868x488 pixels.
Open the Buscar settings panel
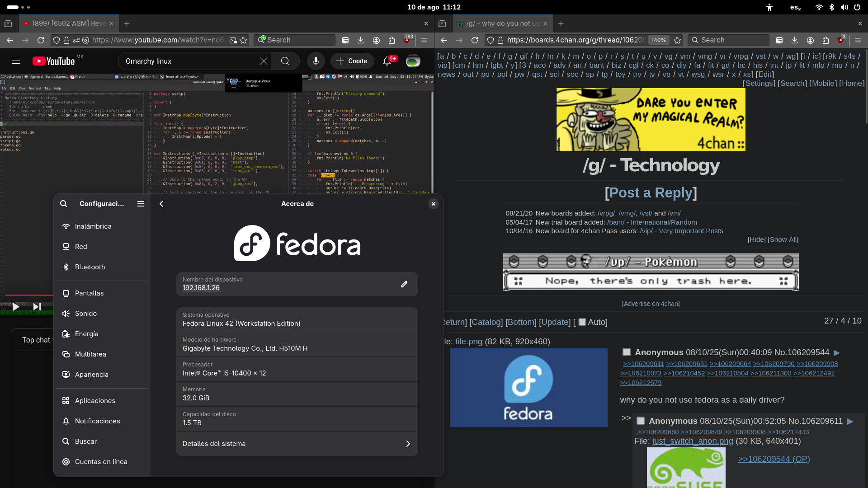click(x=102, y=441)
